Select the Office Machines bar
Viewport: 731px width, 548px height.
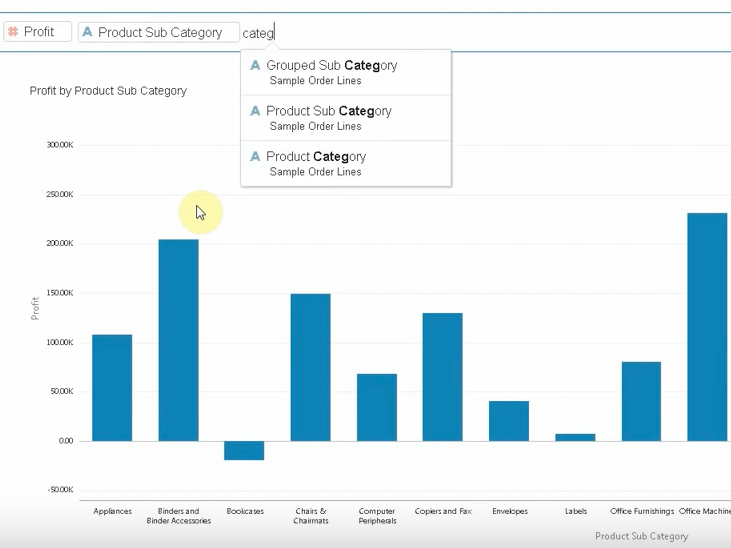(x=707, y=327)
